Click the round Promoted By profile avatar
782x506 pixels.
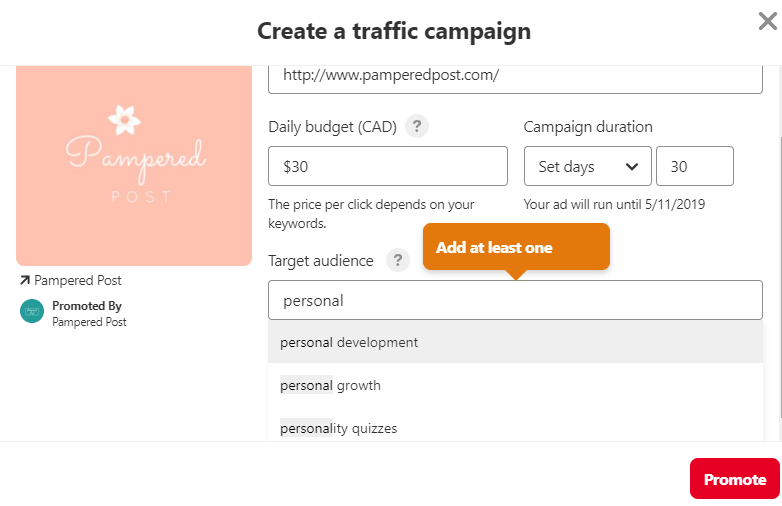(x=32, y=311)
